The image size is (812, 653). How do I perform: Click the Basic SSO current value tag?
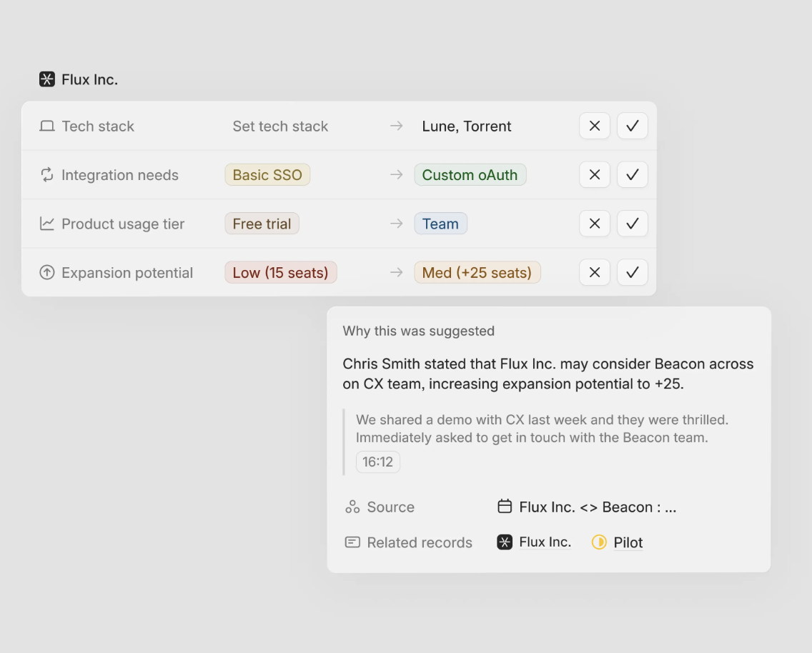[x=267, y=175]
